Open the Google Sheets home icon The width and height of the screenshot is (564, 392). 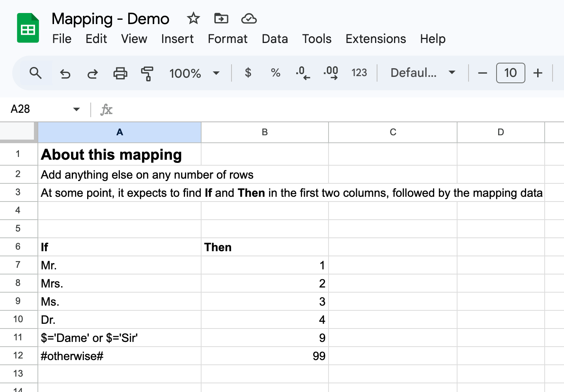coord(28,28)
